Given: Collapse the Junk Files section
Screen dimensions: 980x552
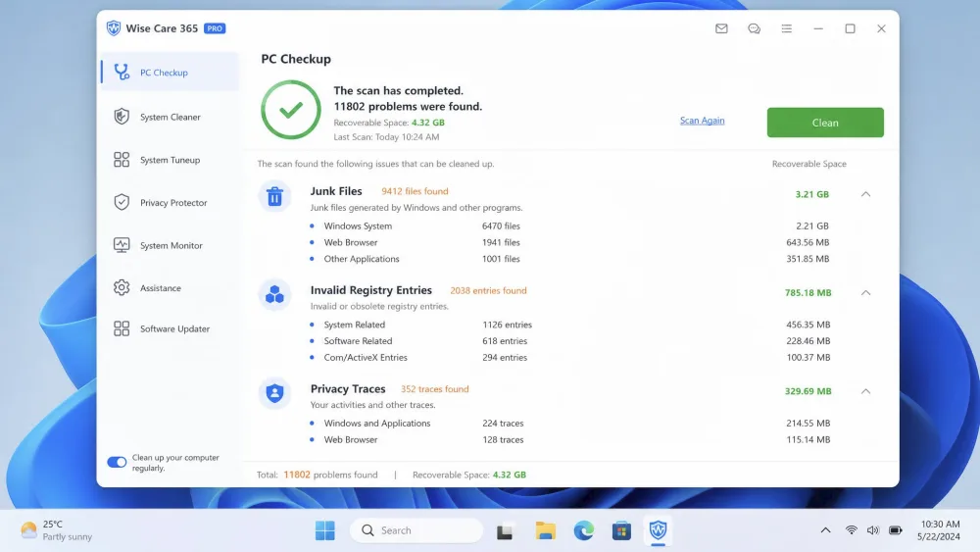Looking at the screenshot, I should click(x=865, y=194).
